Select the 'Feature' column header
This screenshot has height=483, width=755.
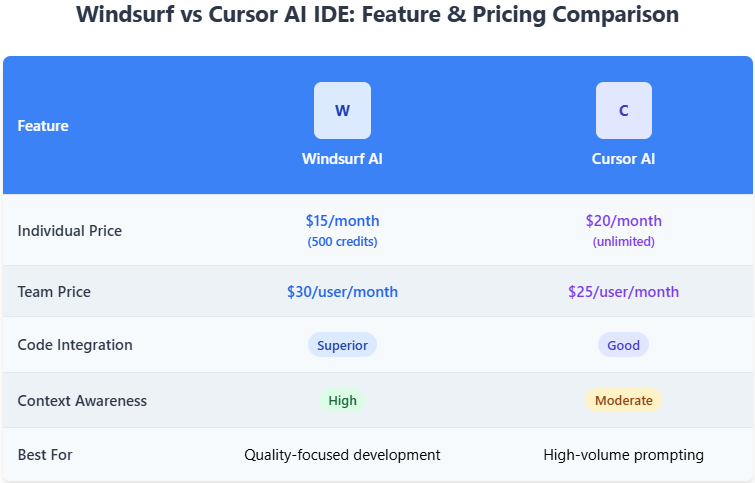point(43,126)
